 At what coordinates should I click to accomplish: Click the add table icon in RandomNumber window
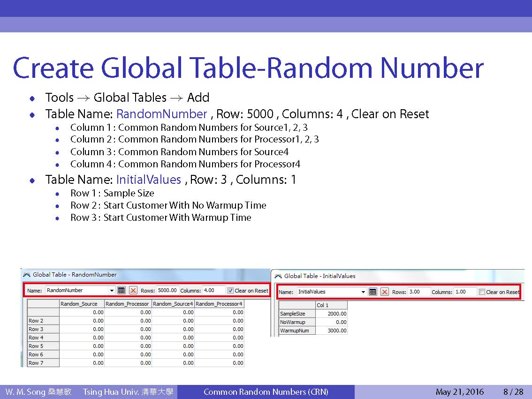pyautogui.click(x=122, y=290)
